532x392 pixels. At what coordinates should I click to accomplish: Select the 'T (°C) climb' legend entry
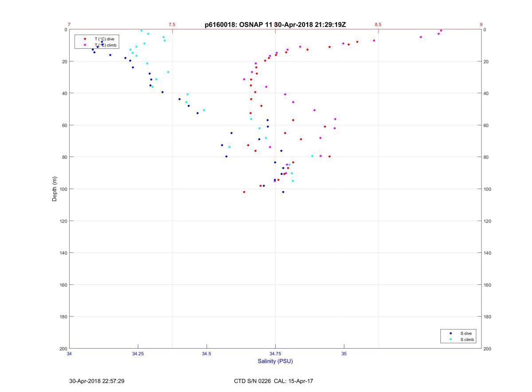coord(105,45)
